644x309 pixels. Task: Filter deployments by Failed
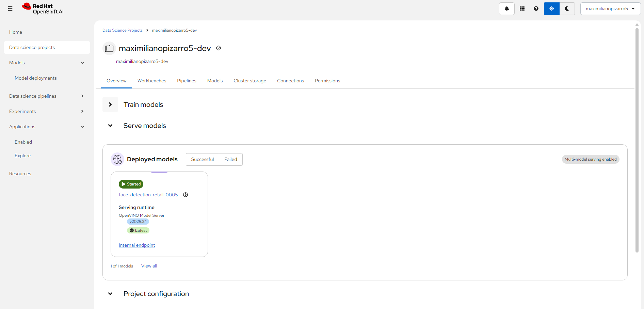click(230, 159)
